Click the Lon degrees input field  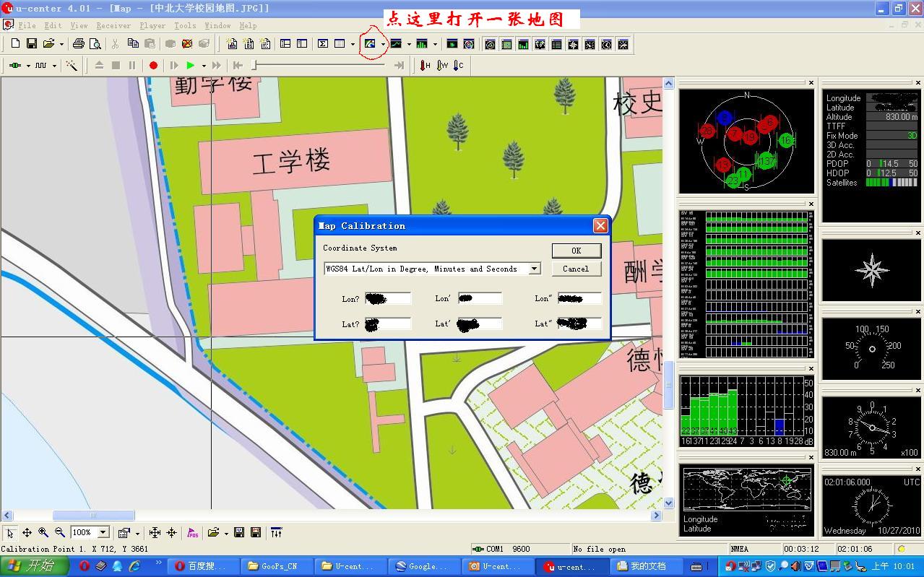pyautogui.click(x=387, y=298)
